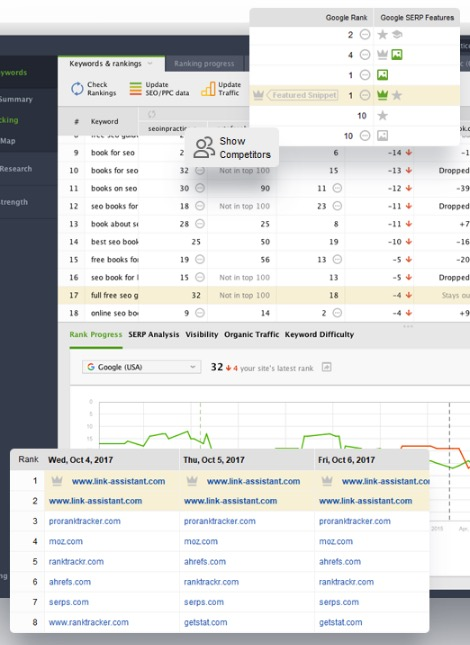Click the green image icon in the third SERP row

click(x=382, y=74)
